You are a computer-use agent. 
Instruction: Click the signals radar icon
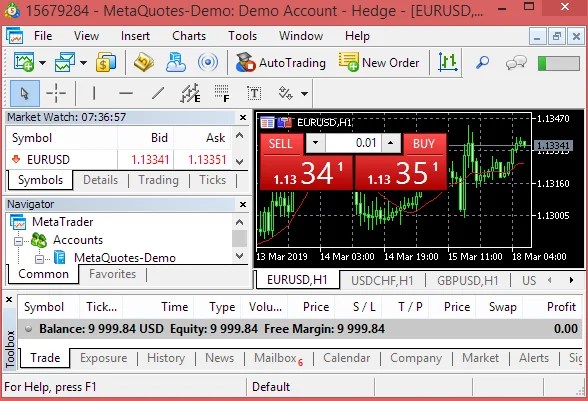tap(208, 62)
